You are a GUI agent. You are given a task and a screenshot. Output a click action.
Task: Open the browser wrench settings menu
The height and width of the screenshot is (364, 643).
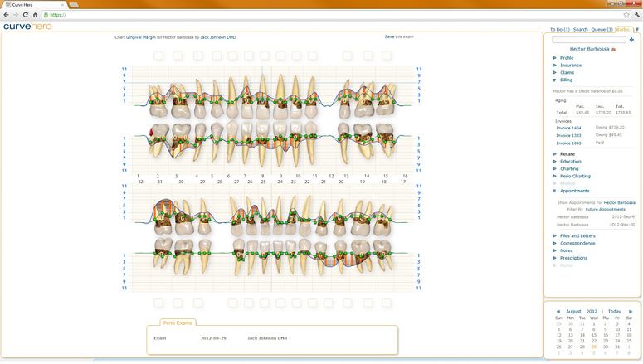coord(637,15)
